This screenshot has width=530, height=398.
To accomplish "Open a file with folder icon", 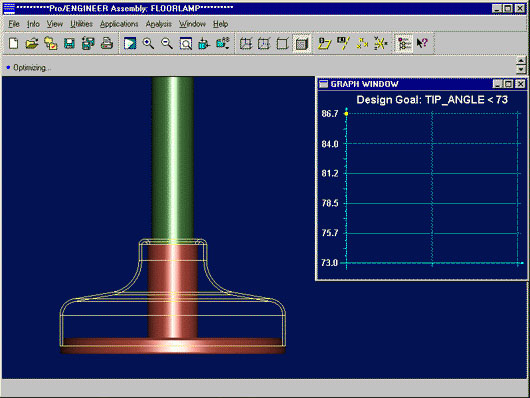I will 32,43.
